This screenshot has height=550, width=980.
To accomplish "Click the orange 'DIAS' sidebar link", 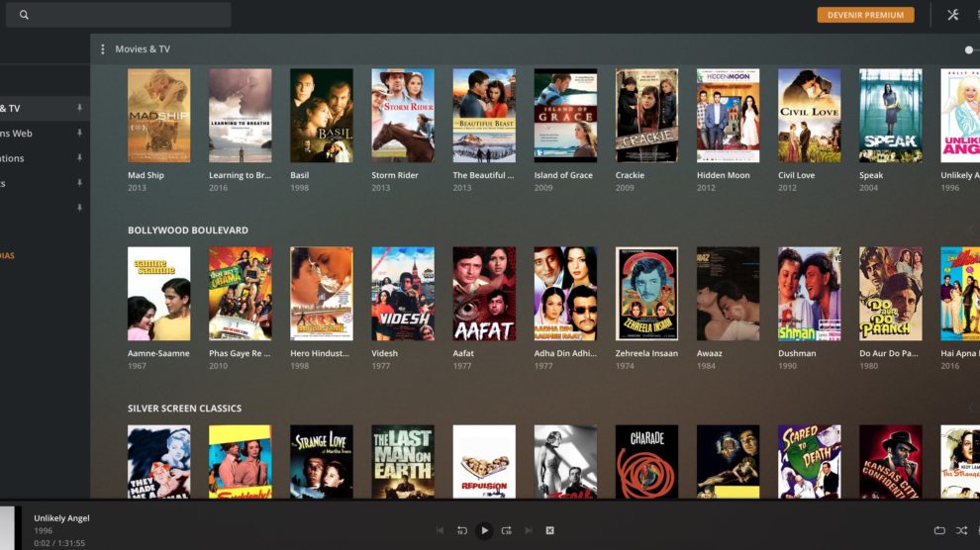I will point(7,255).
